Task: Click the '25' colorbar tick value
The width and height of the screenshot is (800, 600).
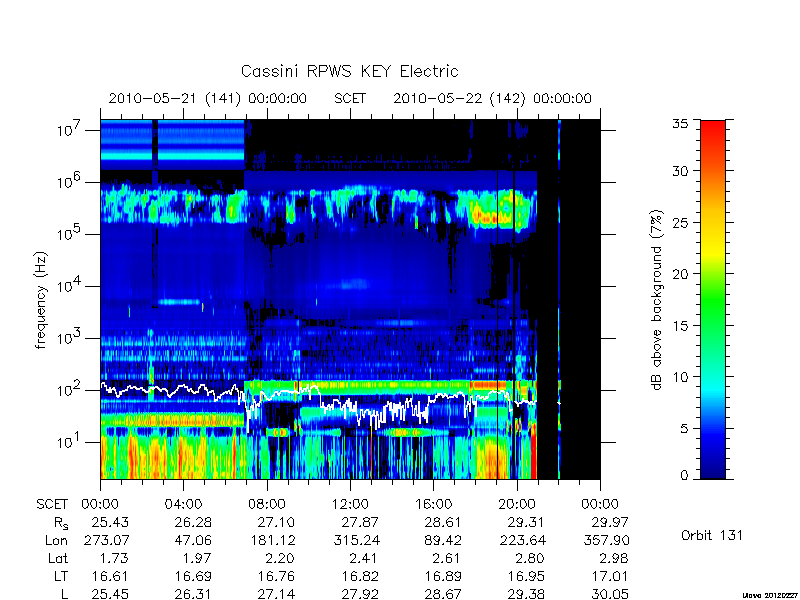Action: (x=681, y=222)
